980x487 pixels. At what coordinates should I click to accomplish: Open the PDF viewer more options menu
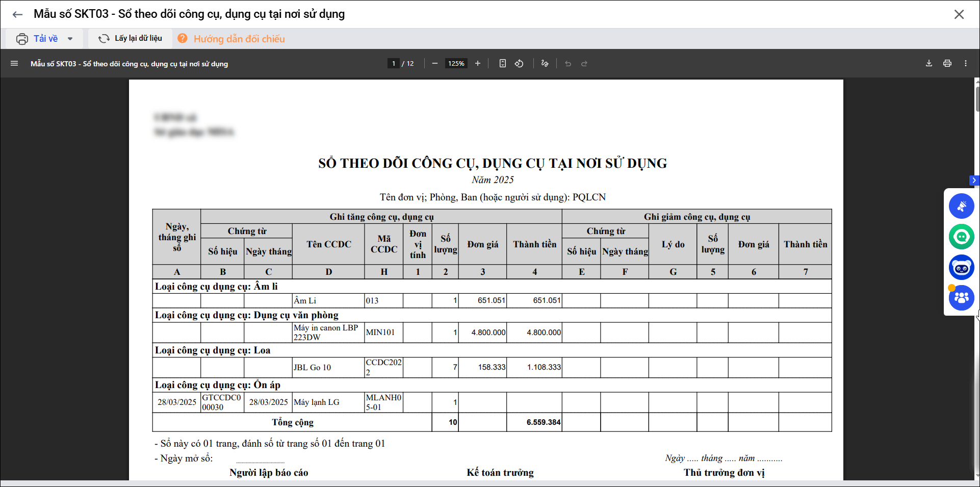[966, 63]
